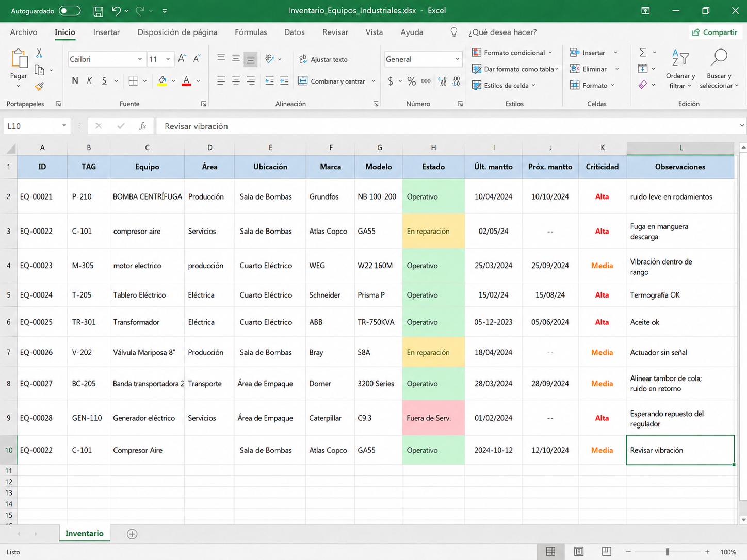Open Estilos de celda gallery
This screenshot has width=747, height=560.
tap(504, 86)
